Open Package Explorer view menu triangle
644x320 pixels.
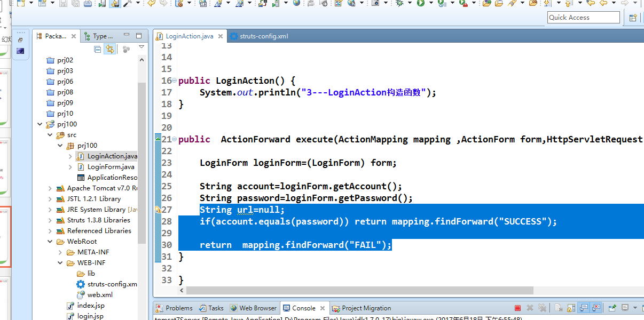(142, 47)
